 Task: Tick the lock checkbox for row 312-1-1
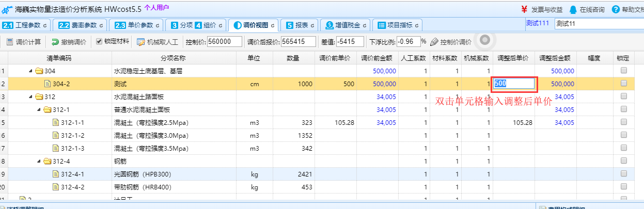[624, 122]
